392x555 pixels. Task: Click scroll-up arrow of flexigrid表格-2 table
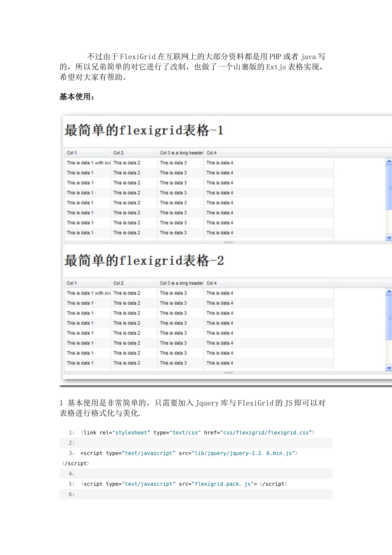[x=389, y=292]
